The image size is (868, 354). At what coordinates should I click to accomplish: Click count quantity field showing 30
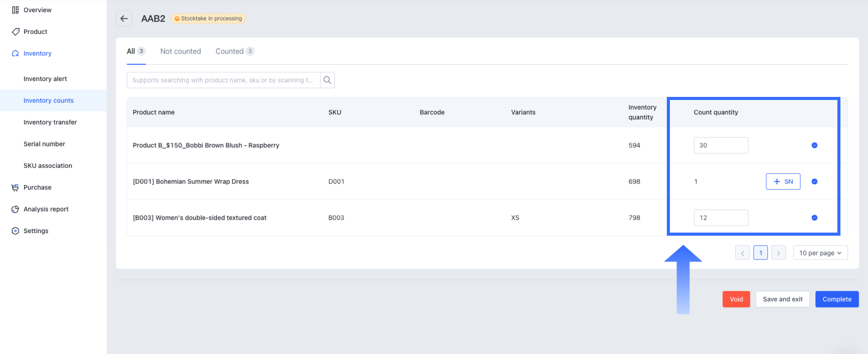coord(720,145)
